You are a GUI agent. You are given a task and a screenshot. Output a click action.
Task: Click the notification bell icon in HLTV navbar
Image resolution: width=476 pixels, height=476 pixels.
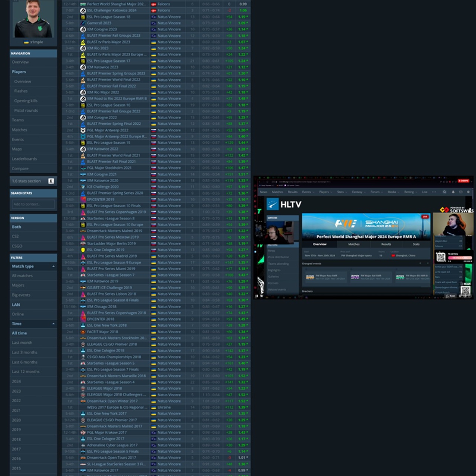(x=453, y=192)
